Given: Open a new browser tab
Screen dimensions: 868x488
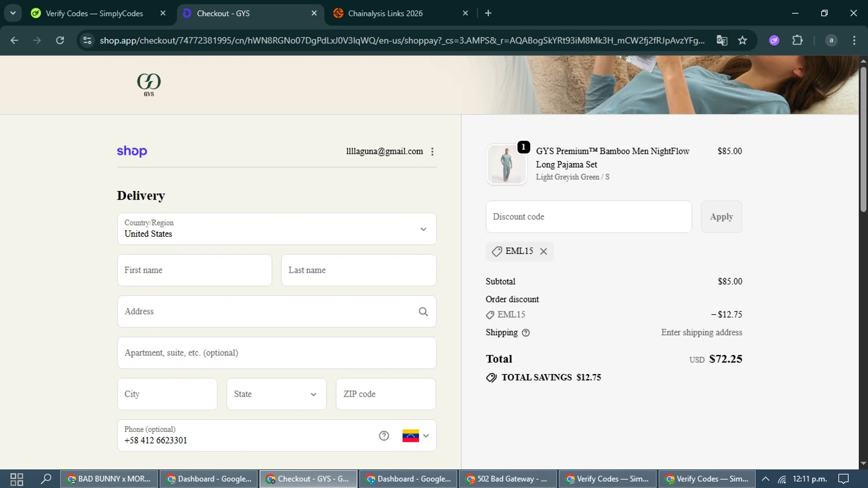Looking at the screenshot, I should click(x=488, y=13).
